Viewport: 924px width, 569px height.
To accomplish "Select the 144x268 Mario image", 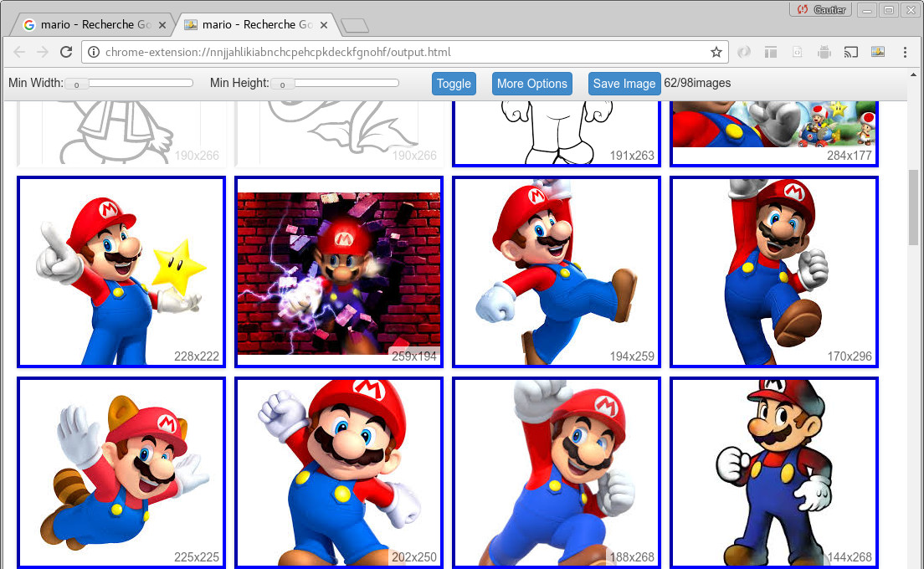I will tap(773, 473).
